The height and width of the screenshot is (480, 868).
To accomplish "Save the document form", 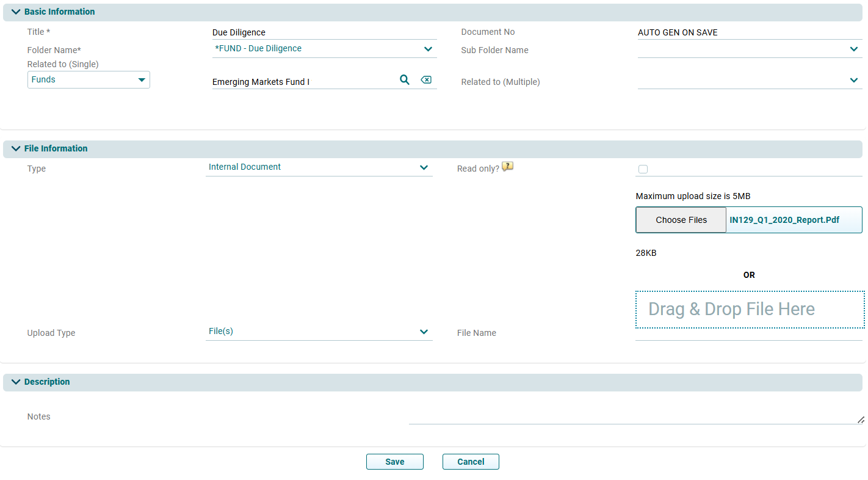I will click(394, 462).
